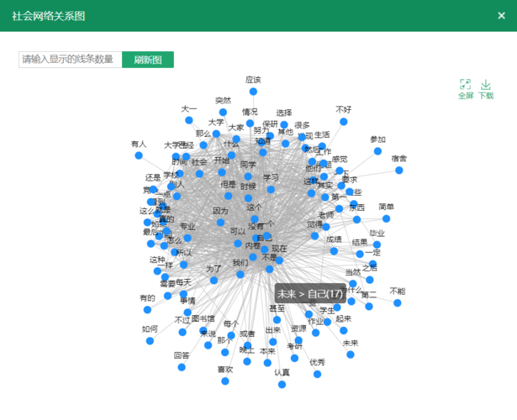Click the 起来 node
The image size is (517, 420).
click(x=344, y=330)
